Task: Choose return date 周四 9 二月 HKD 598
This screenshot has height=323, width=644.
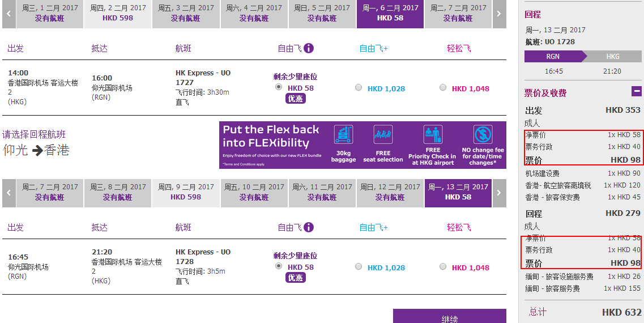Action: 186,193
